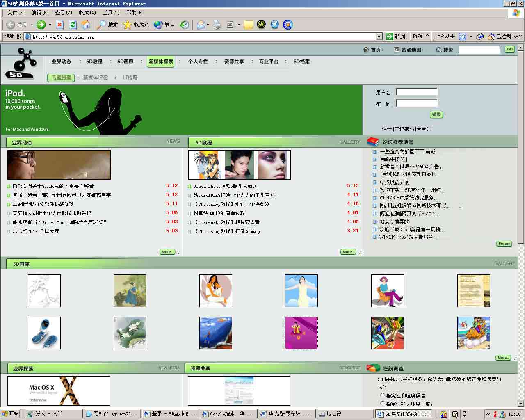This screenshot has height=420, width=525.
Task: Click the 5D molecule logo
Action: (20, 63)
